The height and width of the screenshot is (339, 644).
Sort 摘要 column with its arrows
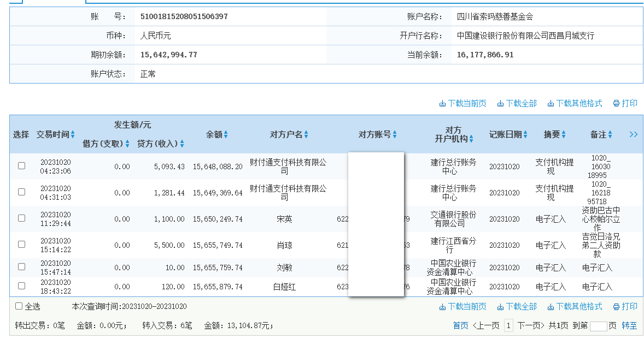point(564,134)
